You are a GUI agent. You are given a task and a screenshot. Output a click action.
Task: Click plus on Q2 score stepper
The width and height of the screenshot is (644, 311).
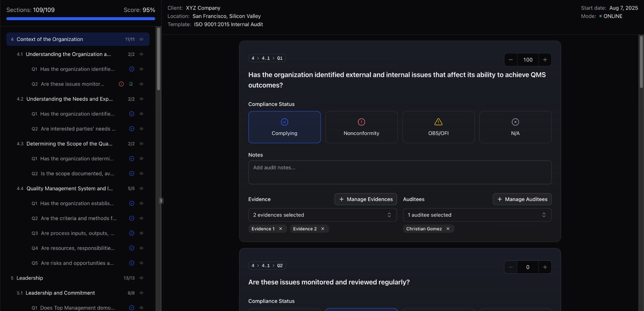[545, 267]
